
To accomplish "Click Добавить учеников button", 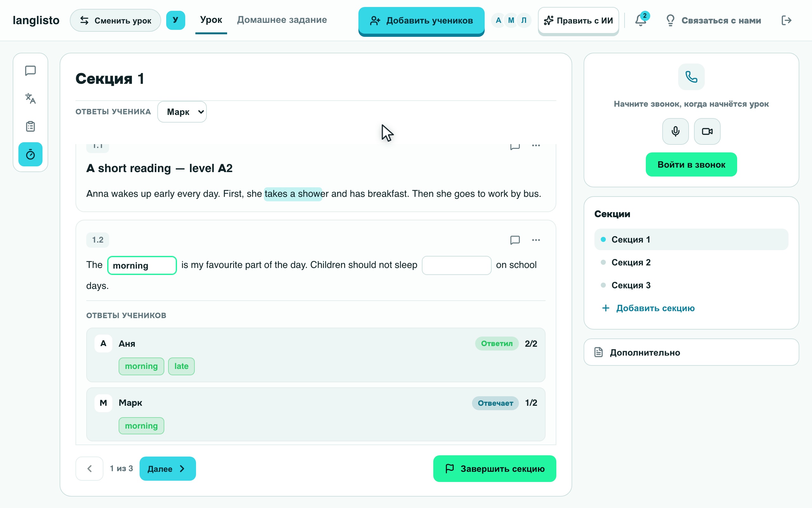I will pos(421,21).
